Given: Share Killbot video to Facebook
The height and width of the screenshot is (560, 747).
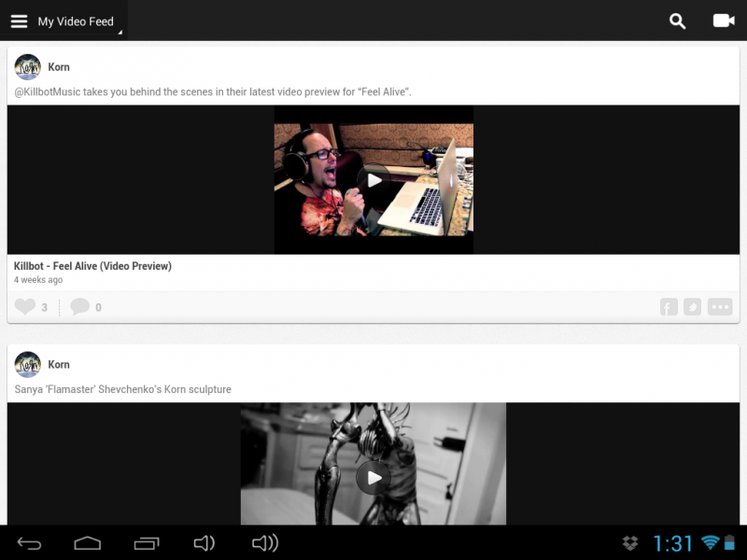Looking at the screenshot, I should point(669,307).
